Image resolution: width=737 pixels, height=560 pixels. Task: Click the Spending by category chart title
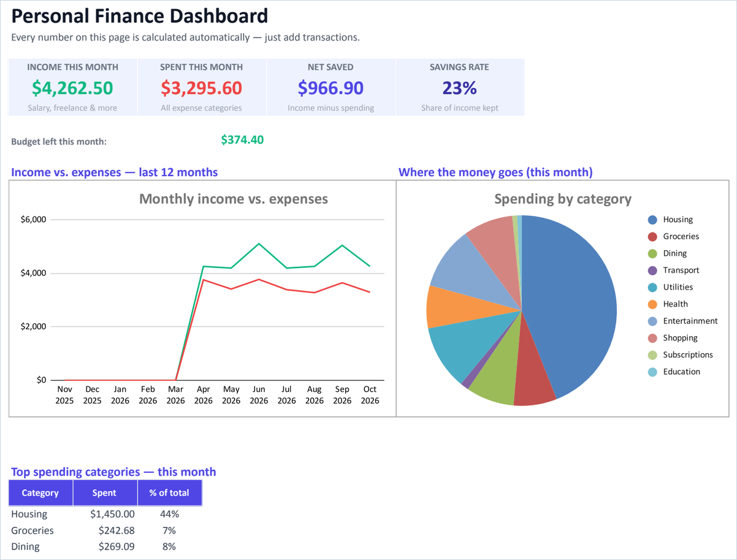[563, 199]
